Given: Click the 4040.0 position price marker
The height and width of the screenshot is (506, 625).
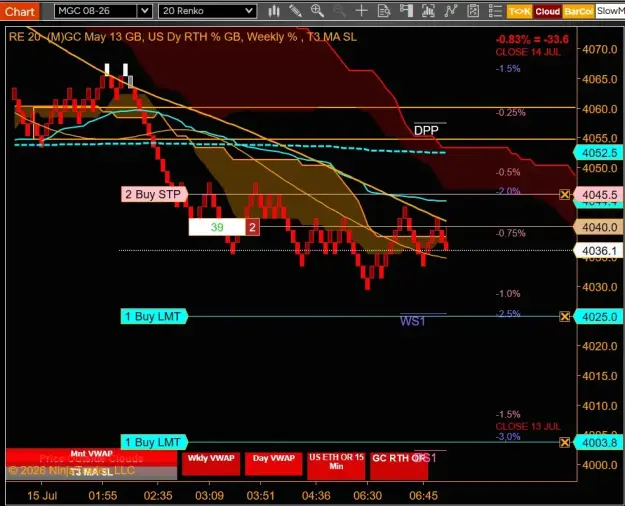Looking at the screenshot, I should (599, 227).
